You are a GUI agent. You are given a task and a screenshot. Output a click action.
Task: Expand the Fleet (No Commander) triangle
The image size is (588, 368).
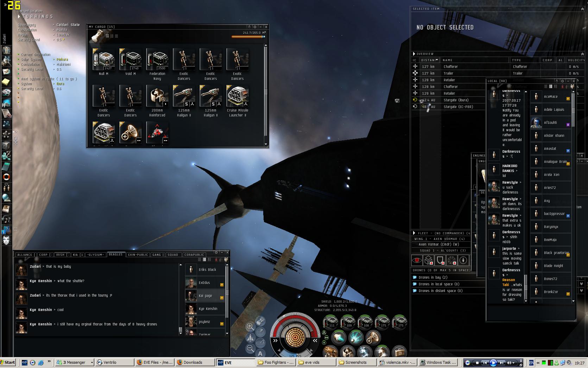pos(414,233)
